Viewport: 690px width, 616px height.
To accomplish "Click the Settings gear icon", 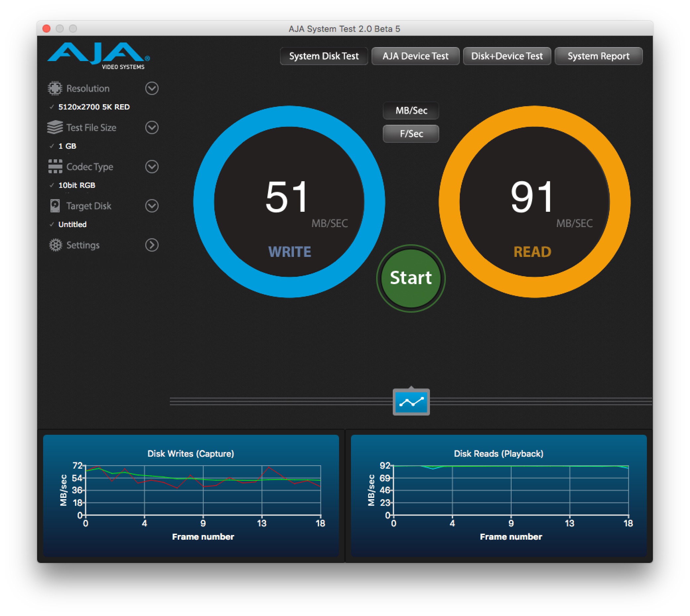I will (x=55, y=245).
